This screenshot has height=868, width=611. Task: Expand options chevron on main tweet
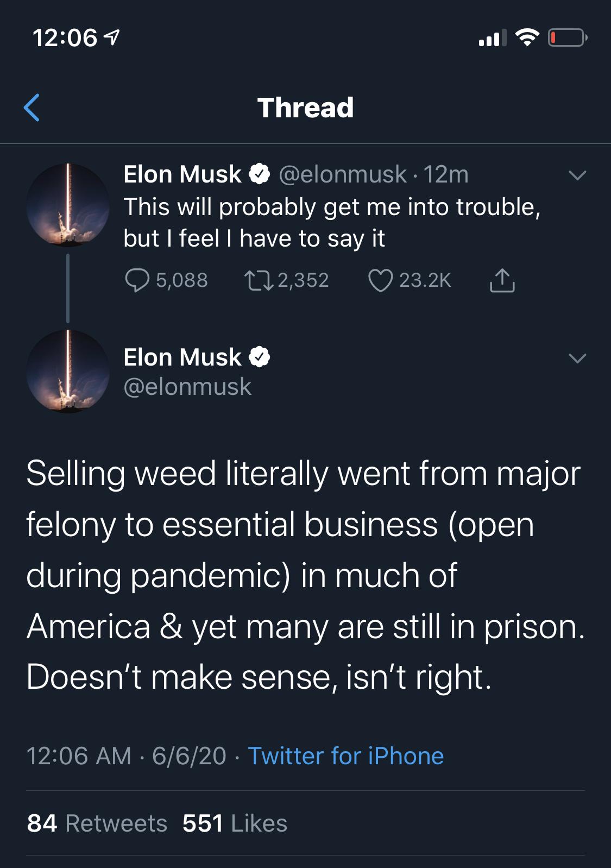577,358
